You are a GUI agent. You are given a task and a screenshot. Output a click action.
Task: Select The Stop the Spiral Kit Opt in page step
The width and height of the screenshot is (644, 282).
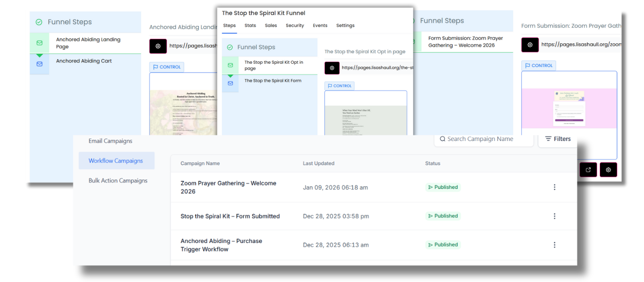(270, 65)
